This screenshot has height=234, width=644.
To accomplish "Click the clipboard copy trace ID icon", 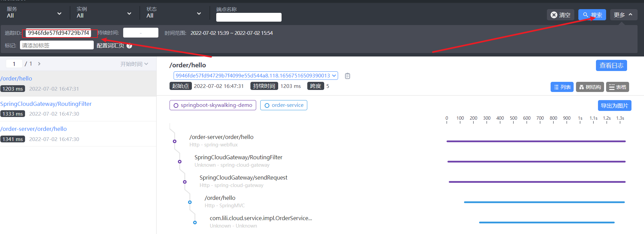I will click(x=347, y=76).
